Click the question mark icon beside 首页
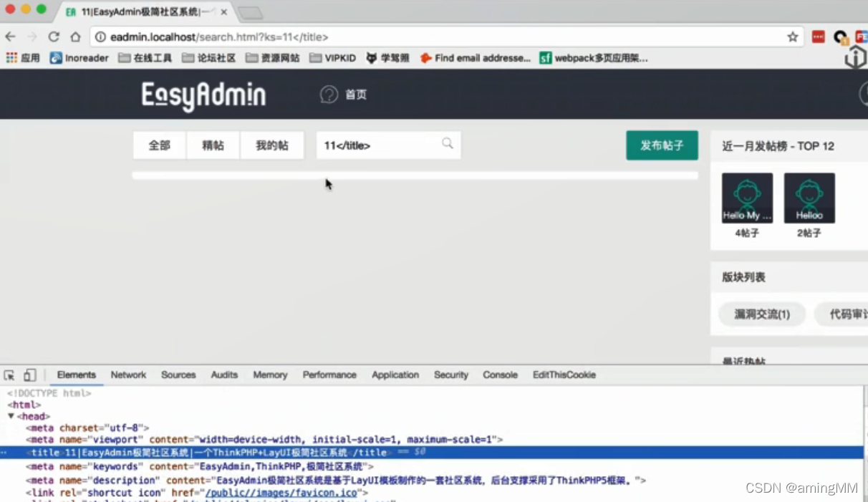 point(327,94)
